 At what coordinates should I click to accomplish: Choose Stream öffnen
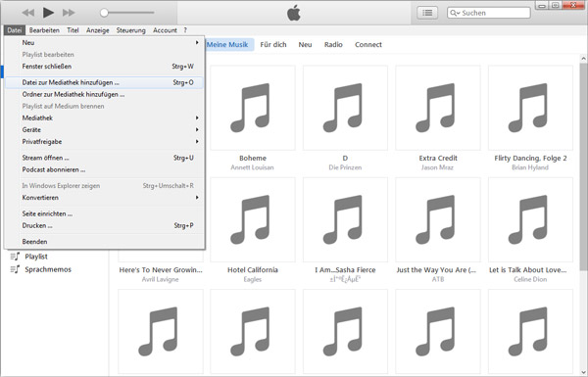105,158
